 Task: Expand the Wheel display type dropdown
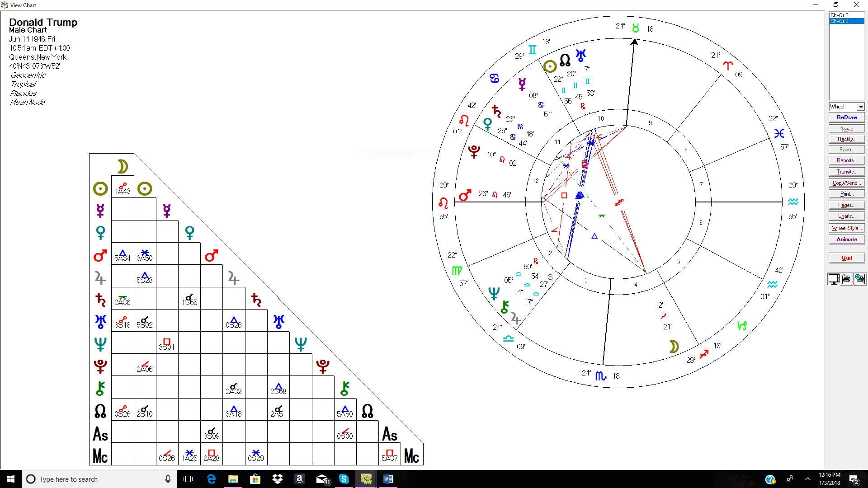pos(860,107)
